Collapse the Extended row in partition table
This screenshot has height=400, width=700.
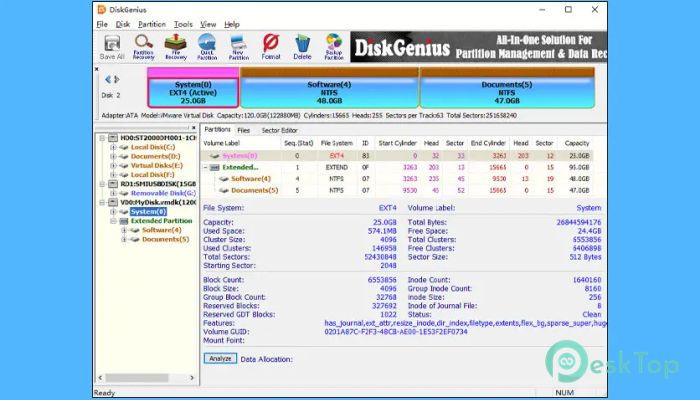click(x=205, y=167)
